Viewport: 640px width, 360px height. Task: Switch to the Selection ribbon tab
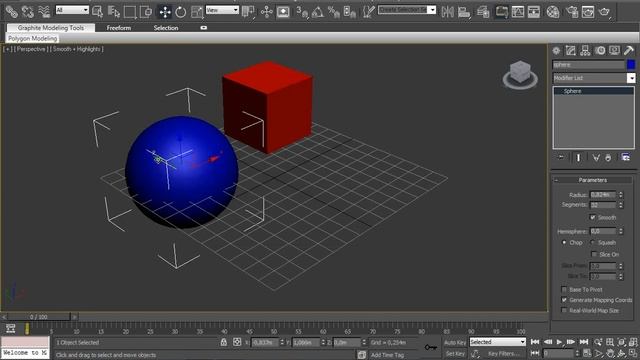[166, 28]
